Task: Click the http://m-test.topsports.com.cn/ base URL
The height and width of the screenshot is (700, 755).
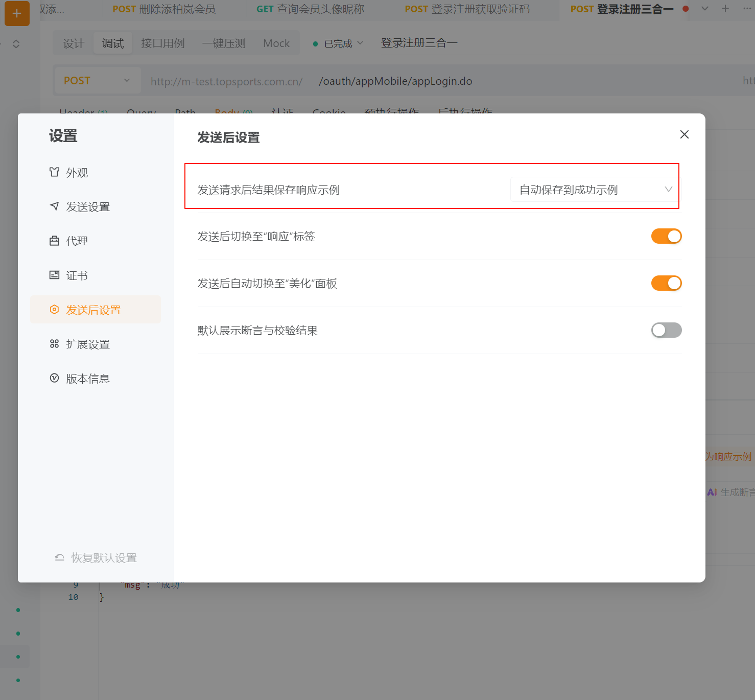Action: 226,82
